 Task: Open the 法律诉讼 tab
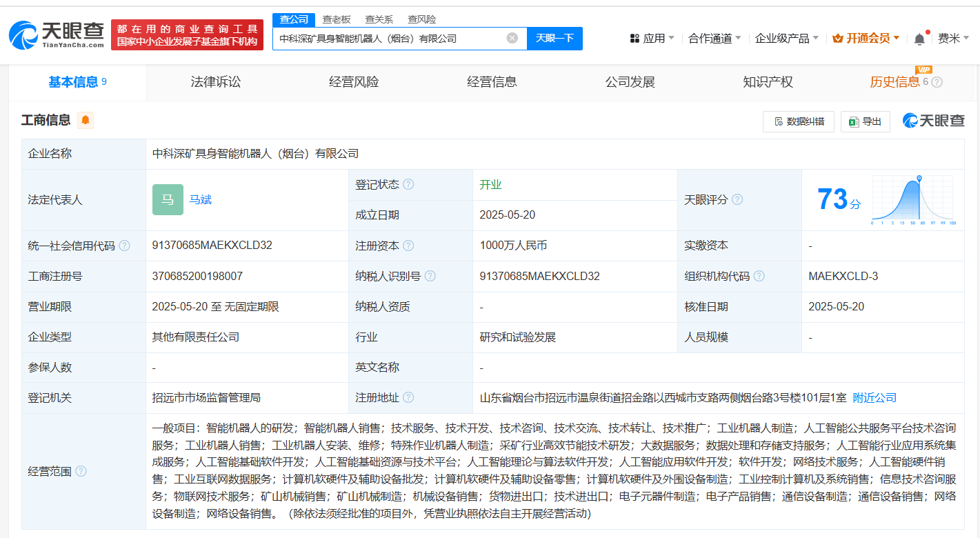215,81
